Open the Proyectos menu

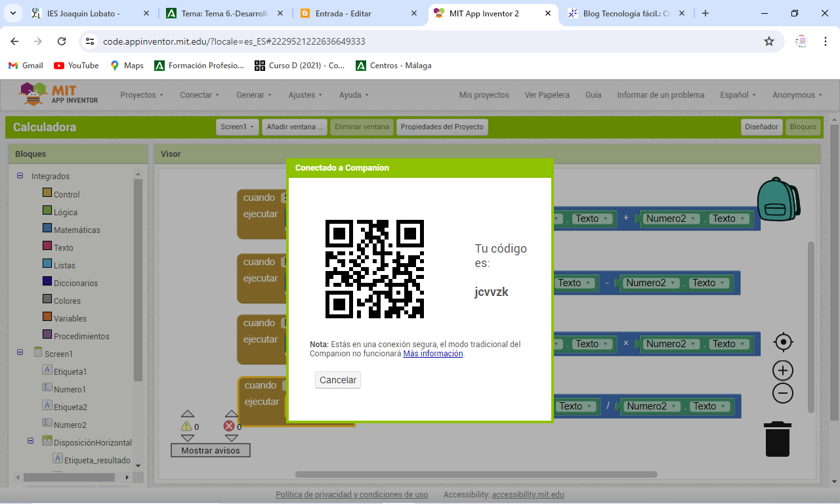tap(142, 94)
